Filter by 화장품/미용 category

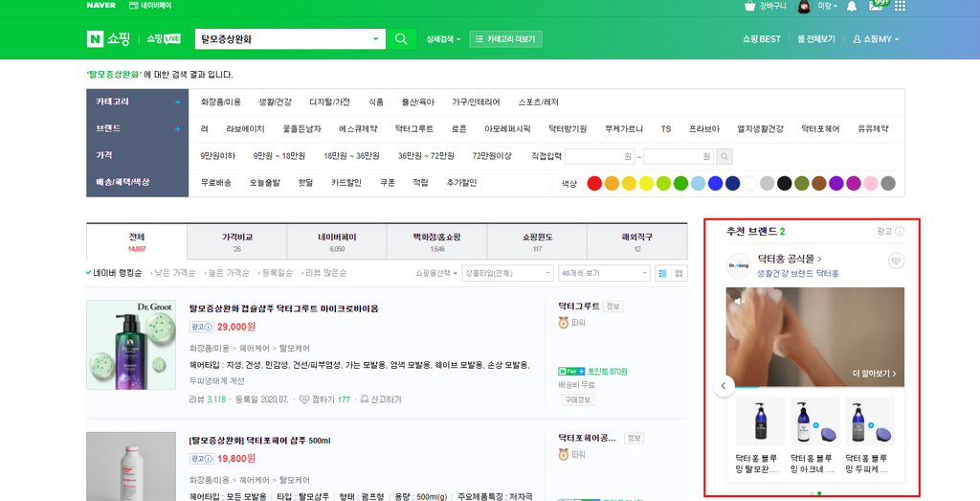coord(221,102)
